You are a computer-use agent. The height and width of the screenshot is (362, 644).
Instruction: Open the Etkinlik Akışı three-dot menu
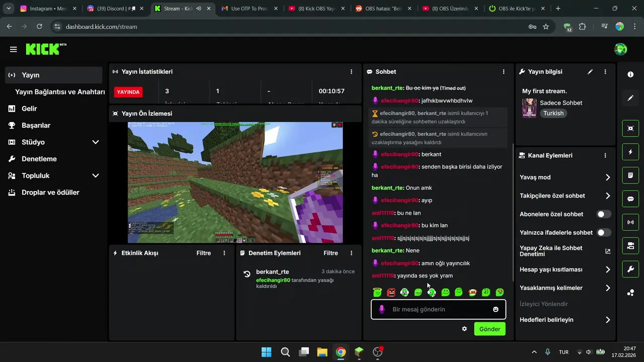click(224, 253)
